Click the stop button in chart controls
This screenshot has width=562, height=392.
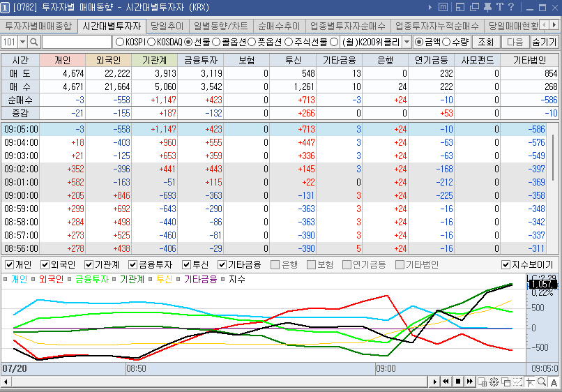(458, 382)
